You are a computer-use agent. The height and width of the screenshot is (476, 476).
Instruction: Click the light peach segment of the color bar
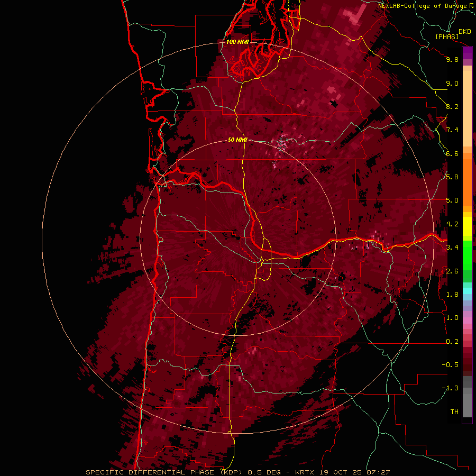coord(467,109)
